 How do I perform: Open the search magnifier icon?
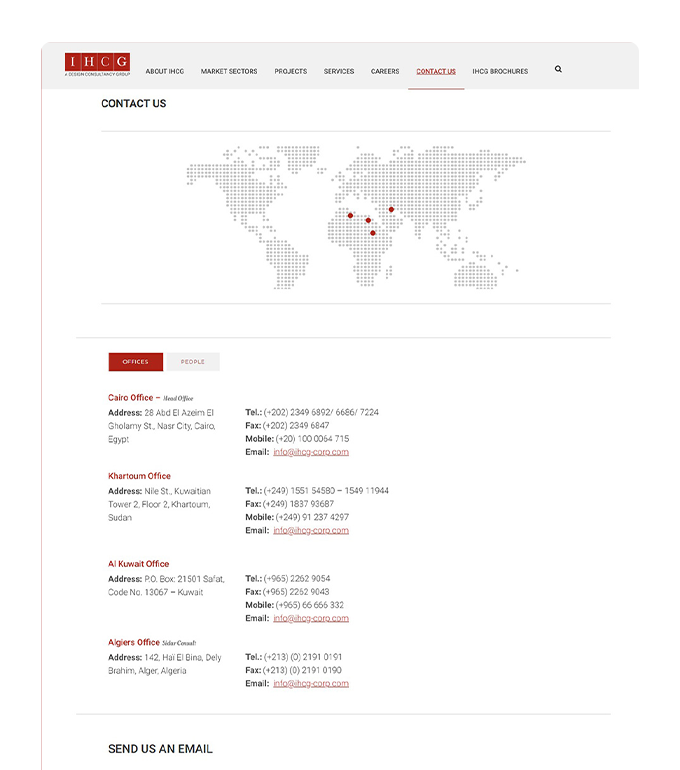pos(558,69)
